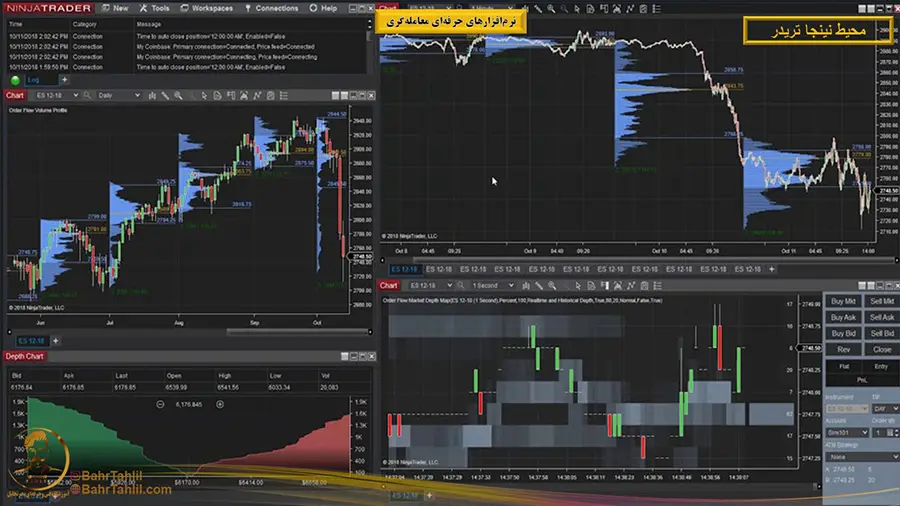Viewport: 900px width, 506px height.
Task: Add a new tab next to Log
Action: 64,80
